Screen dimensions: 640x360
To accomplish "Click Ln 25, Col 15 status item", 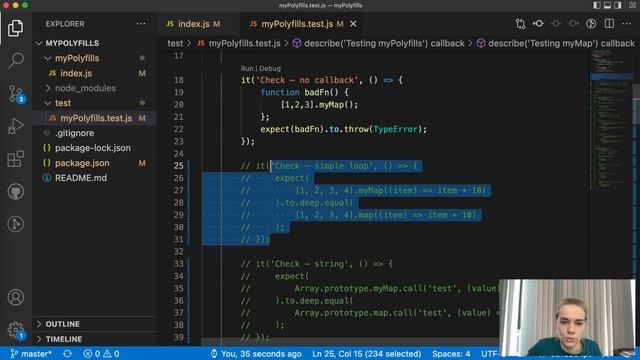I will pos(367,353).
